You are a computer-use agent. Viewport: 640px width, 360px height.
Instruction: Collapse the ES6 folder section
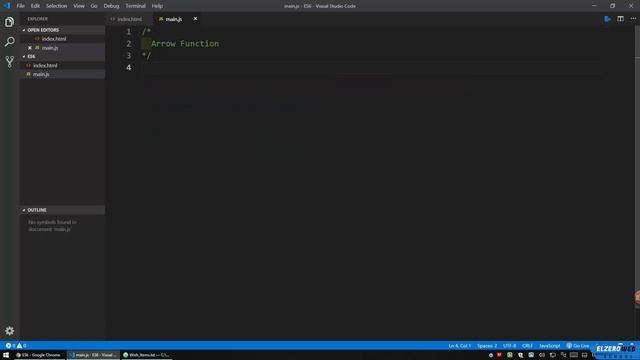tap(31, 56)
